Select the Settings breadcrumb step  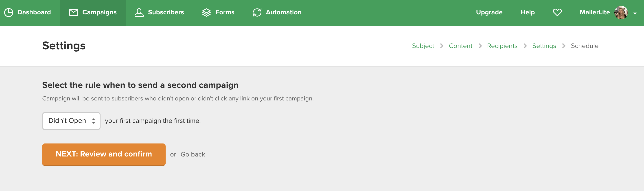coord(544,46)
